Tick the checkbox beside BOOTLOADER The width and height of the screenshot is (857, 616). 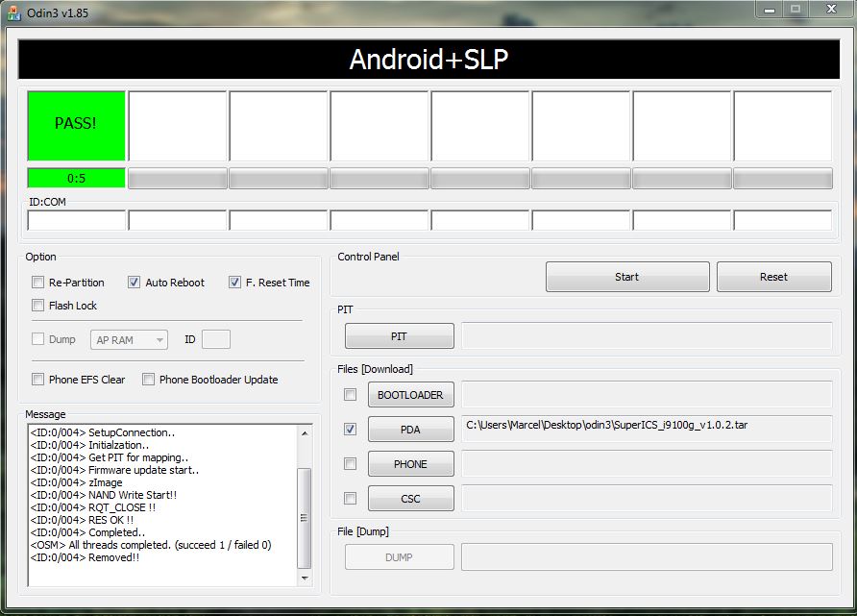[351, 395]
